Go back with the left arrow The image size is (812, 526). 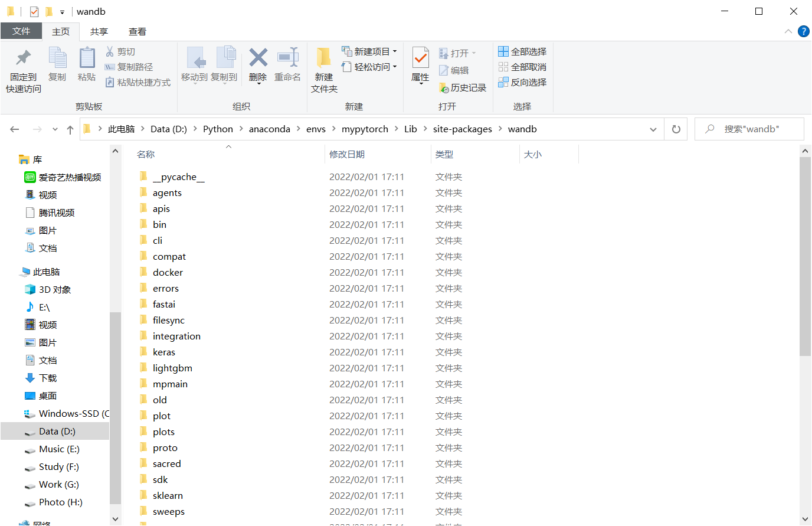15,129
